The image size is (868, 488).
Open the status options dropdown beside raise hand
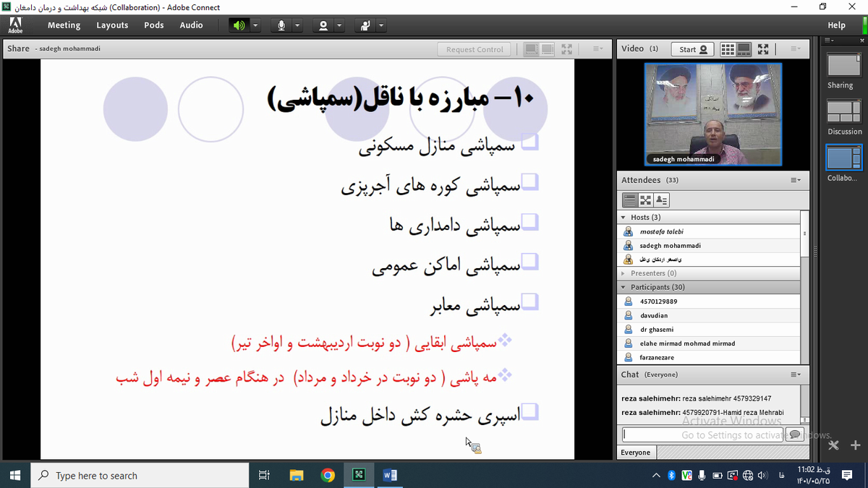[x=381, y=25]
